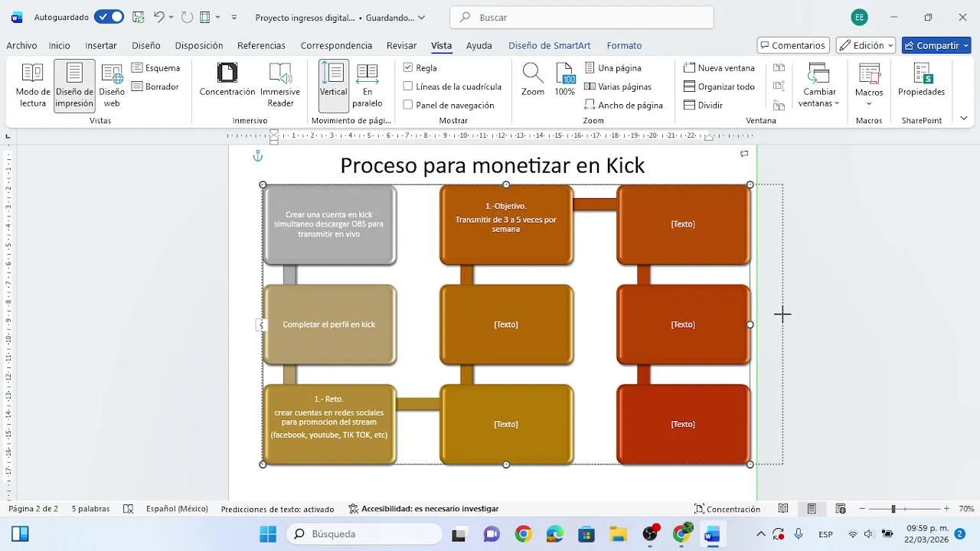The height and width of the screenshot is (551, 980).
Task: Click 5 palabras word count
Action: click(90, 509)
